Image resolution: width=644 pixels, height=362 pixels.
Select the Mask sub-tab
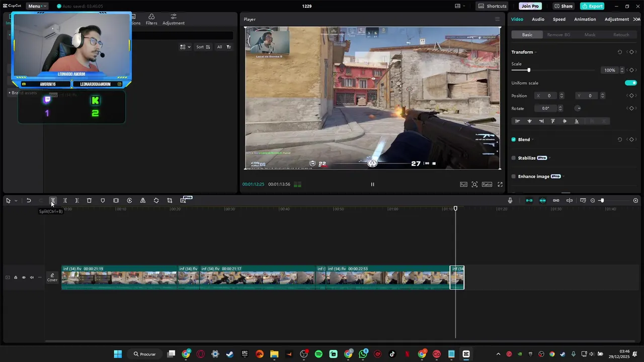coord(590,35)
